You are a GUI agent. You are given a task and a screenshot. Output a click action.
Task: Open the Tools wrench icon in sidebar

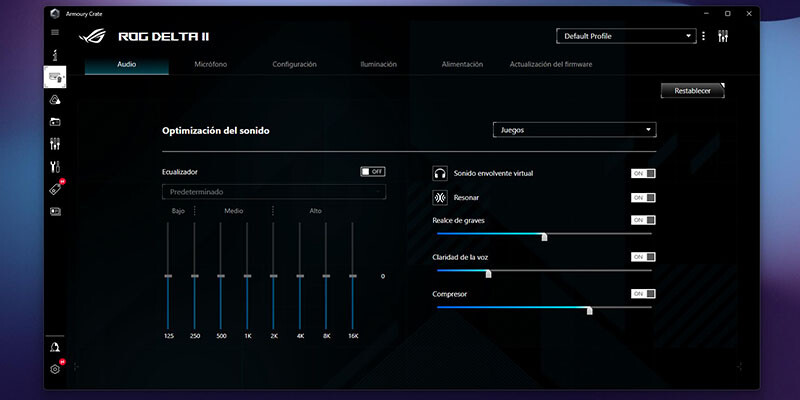(x=55, y=166)
